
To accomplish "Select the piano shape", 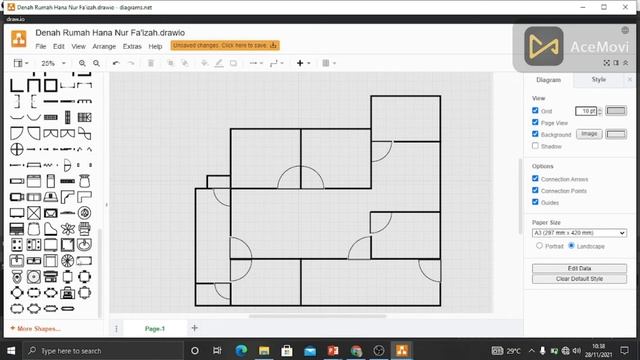I will point(51,229).
